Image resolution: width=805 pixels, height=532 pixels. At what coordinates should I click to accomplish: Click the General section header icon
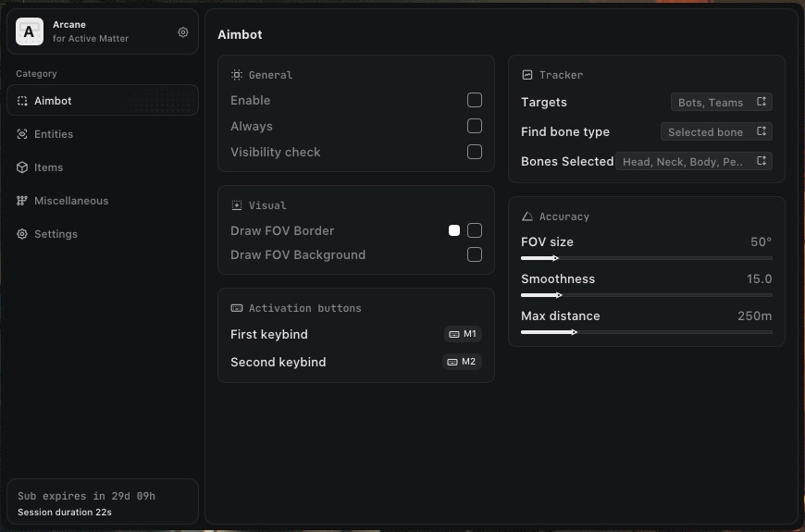[x=237, y=75]
